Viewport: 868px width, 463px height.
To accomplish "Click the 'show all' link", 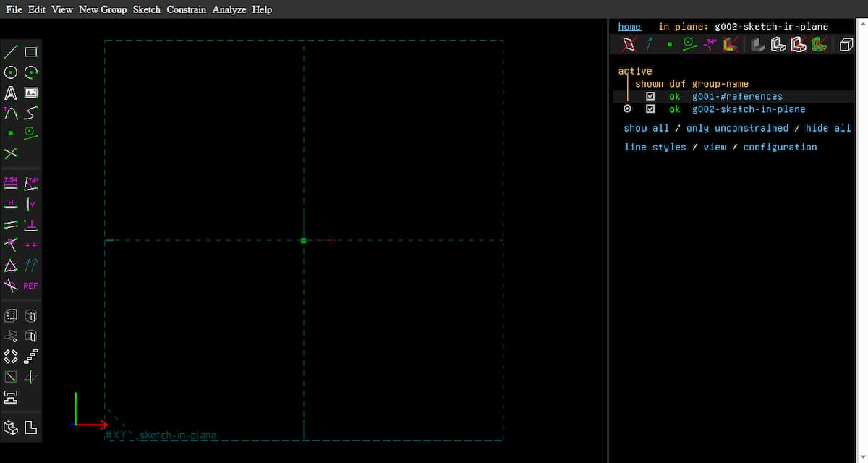I will 647,128.
